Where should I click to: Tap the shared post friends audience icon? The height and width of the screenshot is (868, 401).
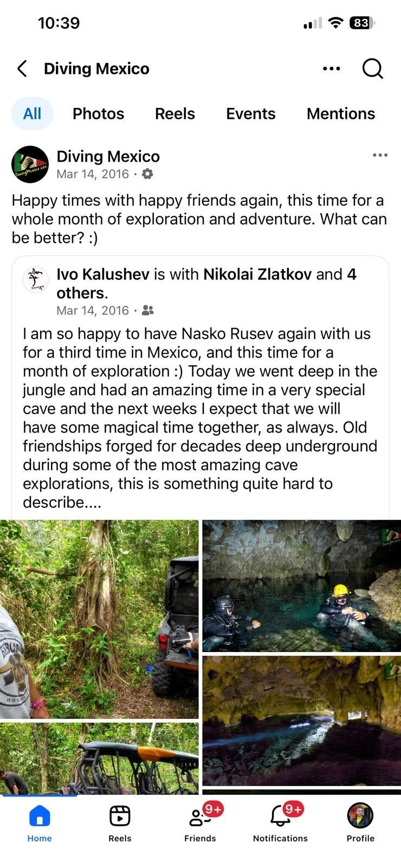tap(147, 310)
